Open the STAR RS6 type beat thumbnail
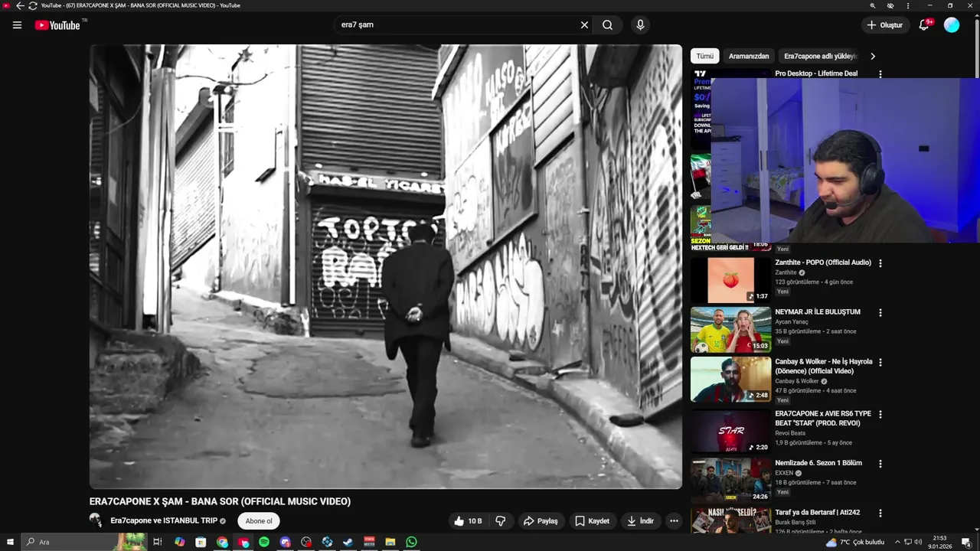Image resolution: width=980 pixels, height=551 pixels. tap(730, 431)
